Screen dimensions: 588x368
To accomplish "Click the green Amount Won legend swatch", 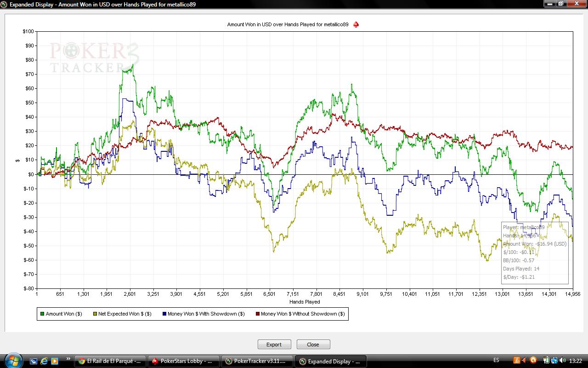I will click(x=42, y=314).
